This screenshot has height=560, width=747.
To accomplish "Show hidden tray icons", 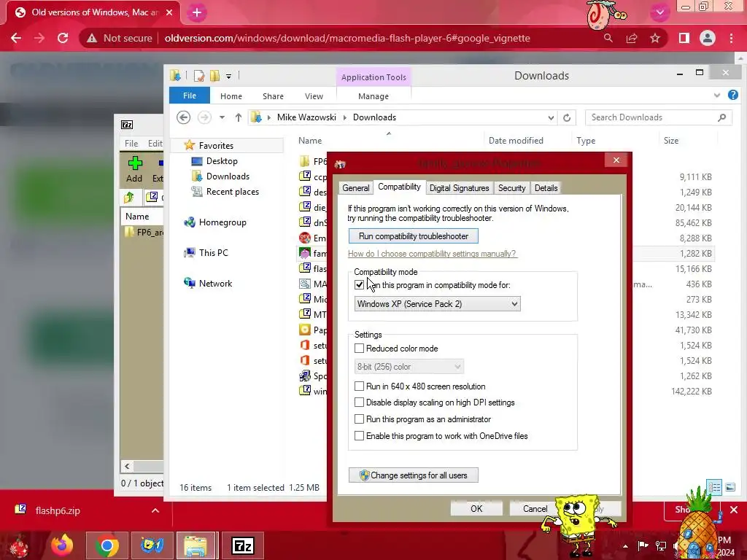I will [625, 546].
